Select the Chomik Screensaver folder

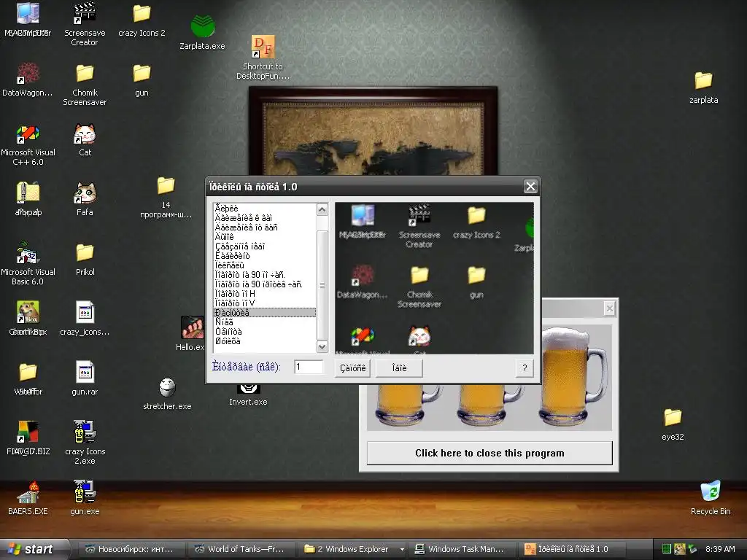pyautogui.click(x=85, y=85)
